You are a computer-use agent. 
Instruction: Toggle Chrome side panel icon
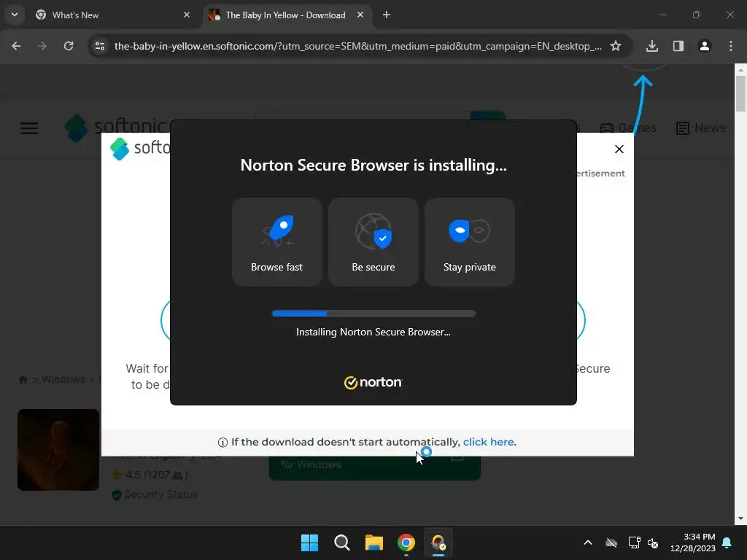(678, 46)
